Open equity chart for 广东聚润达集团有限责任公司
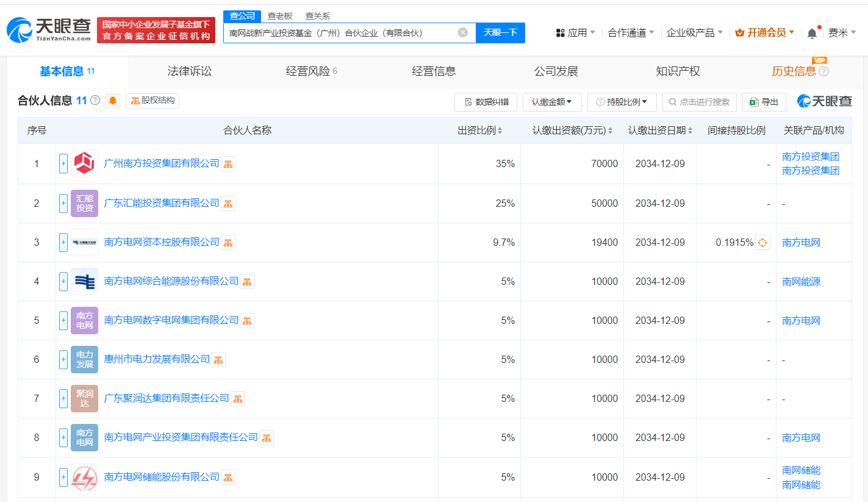 coord(238,398)
